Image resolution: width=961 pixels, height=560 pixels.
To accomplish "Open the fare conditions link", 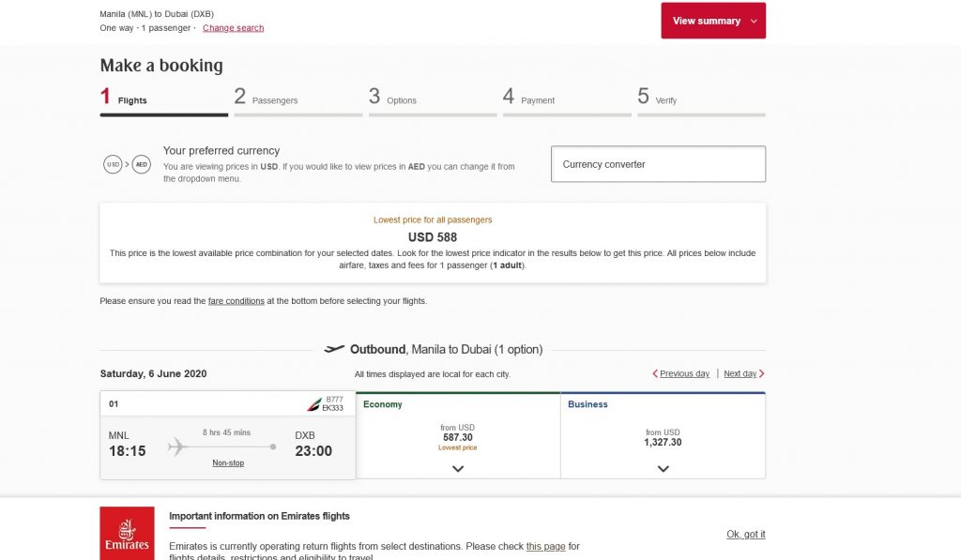I will [x=236, y=301].
